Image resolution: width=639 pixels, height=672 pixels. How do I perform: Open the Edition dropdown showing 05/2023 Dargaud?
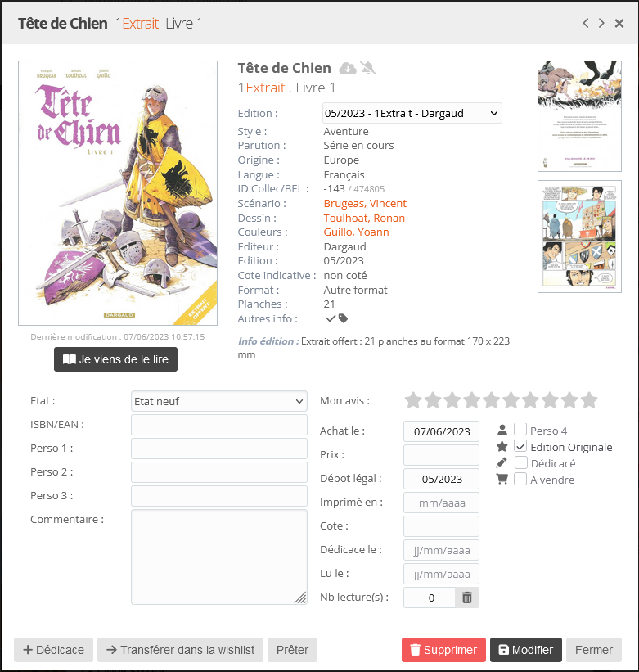coord(412,113)
